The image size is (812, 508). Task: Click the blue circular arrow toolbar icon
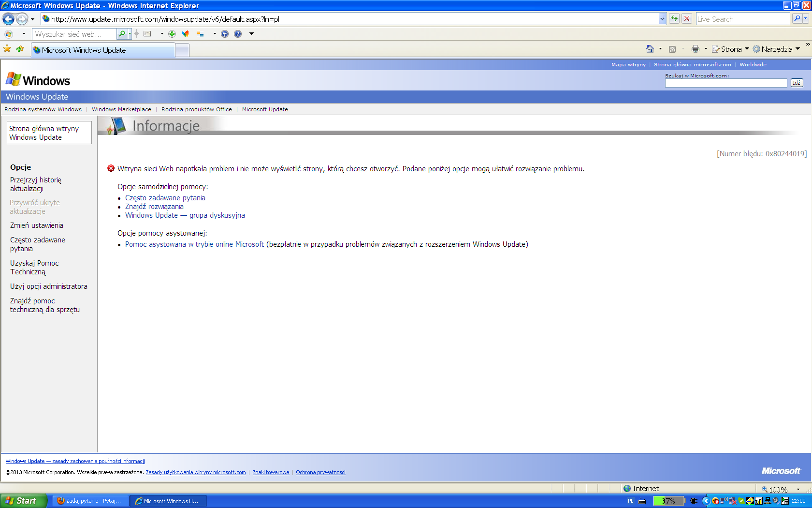coord(225,34)
